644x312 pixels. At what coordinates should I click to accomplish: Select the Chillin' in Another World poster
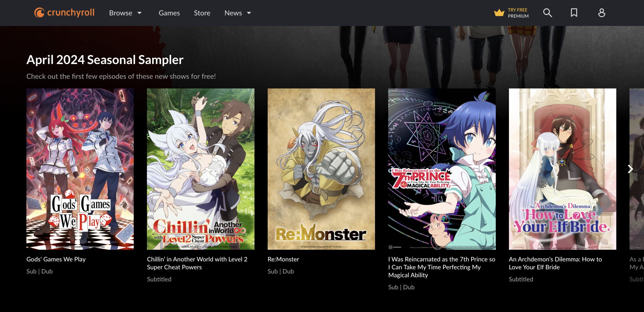click(x=200, y=169)
